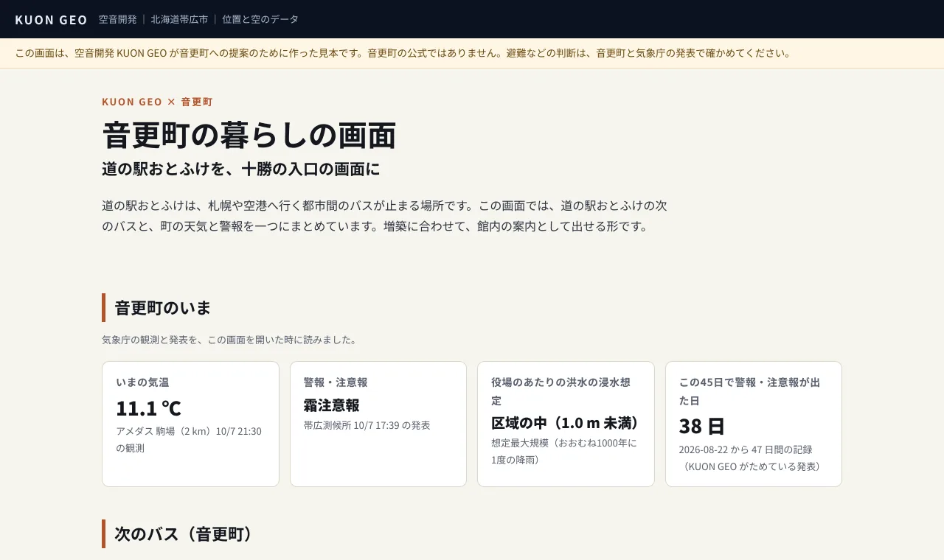Screen dimensions: 944x560
Task: Click the 空音開発 header text
Action: [x=118, y=19]
